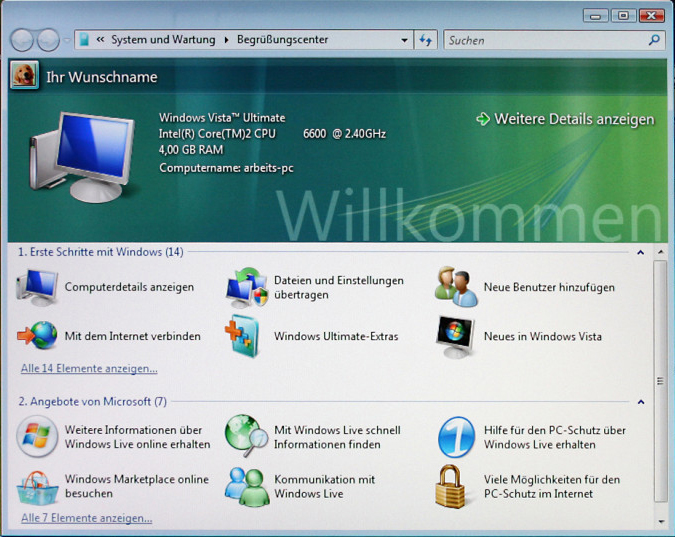
Task: Click Mit dem Internet verbinden label
Action: coord(133,336)
